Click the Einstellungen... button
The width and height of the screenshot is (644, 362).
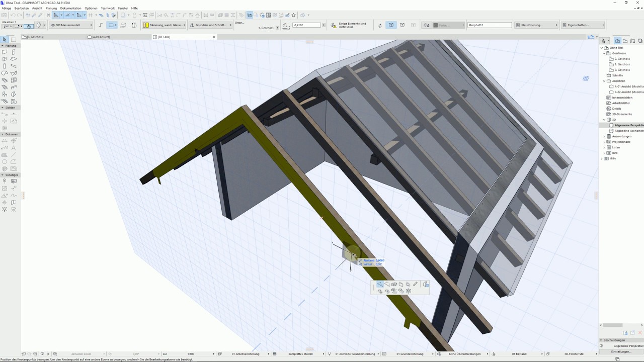click(x=621, y=351)
